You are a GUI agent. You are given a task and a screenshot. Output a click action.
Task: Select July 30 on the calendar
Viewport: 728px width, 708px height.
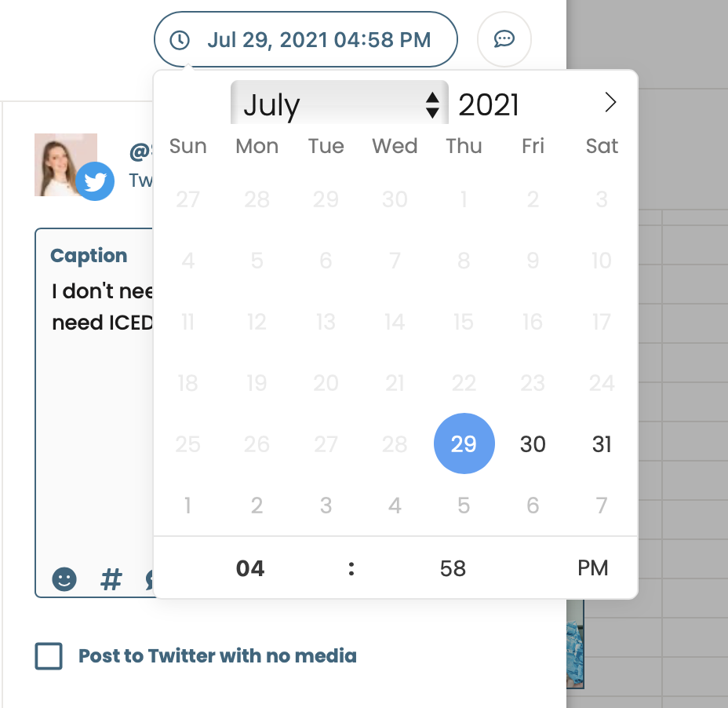[533, 443]
